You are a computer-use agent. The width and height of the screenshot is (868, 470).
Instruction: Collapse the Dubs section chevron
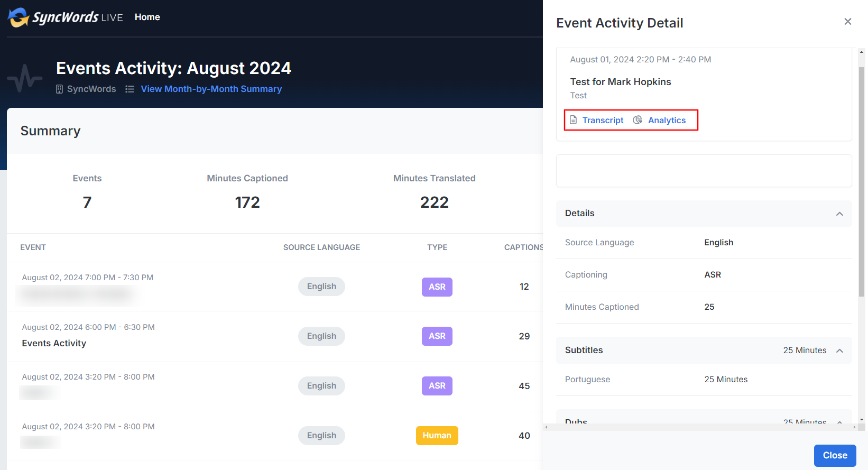pyautogui.click(x=839, y=421)
